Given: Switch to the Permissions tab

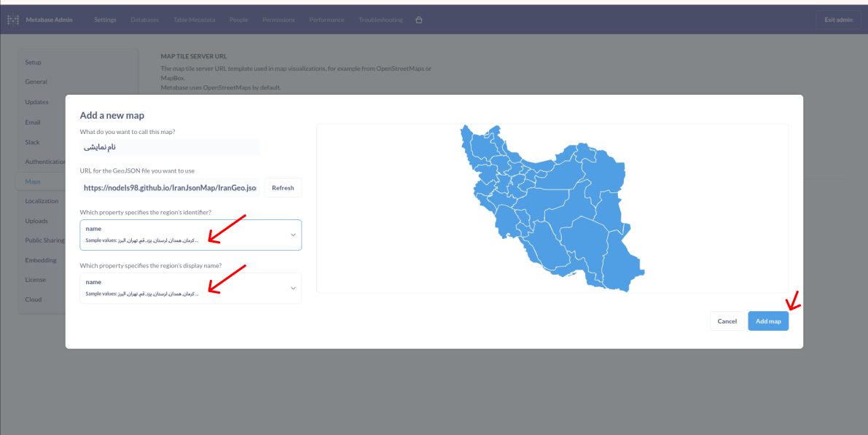Looking at the screenshot, I should click(x=278, y=20).
